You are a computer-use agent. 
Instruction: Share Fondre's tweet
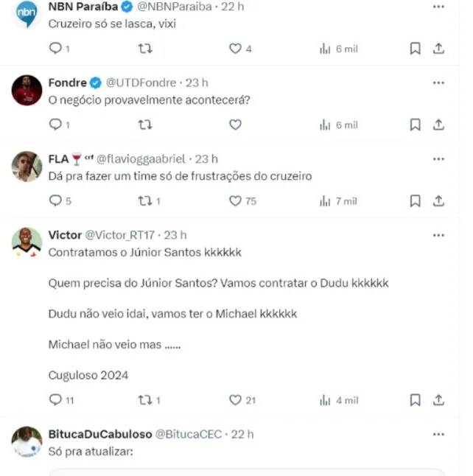click(x=438, y=125)
